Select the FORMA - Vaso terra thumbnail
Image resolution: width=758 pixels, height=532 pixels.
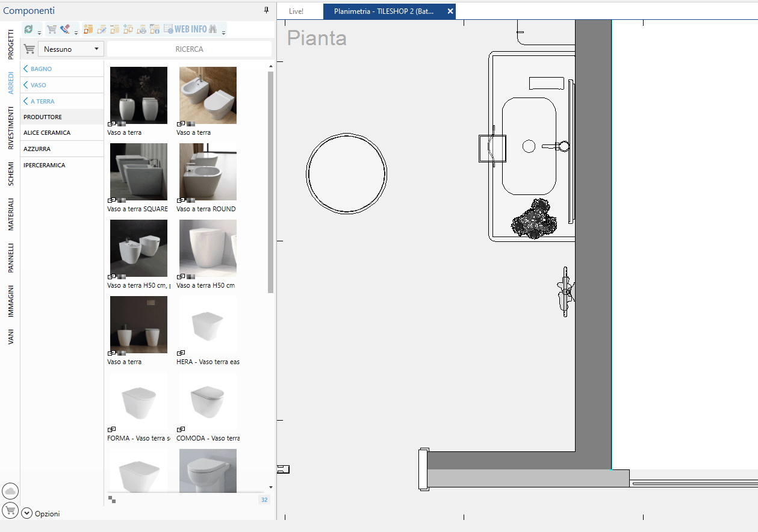138,401
